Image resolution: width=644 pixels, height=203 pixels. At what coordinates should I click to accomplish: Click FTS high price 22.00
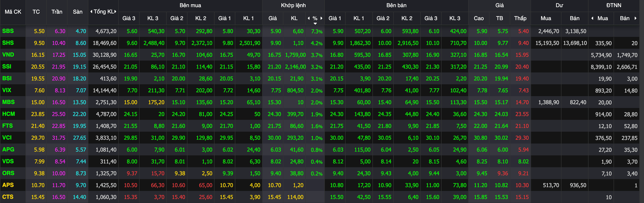(480, 126)
